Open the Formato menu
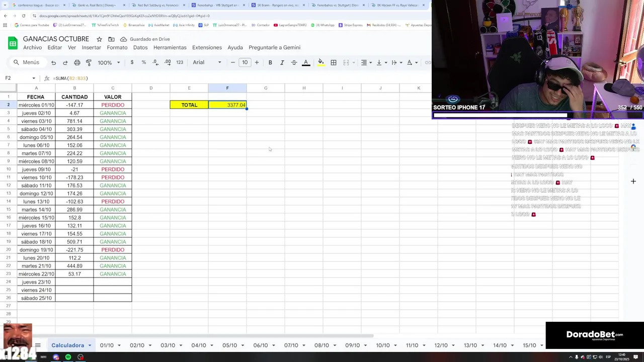 [117, 47]
